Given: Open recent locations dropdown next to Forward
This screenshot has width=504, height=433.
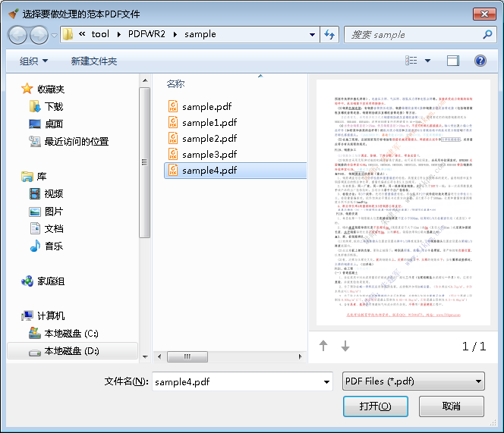Looking at the screenshot, I should [x=54, y=35].
